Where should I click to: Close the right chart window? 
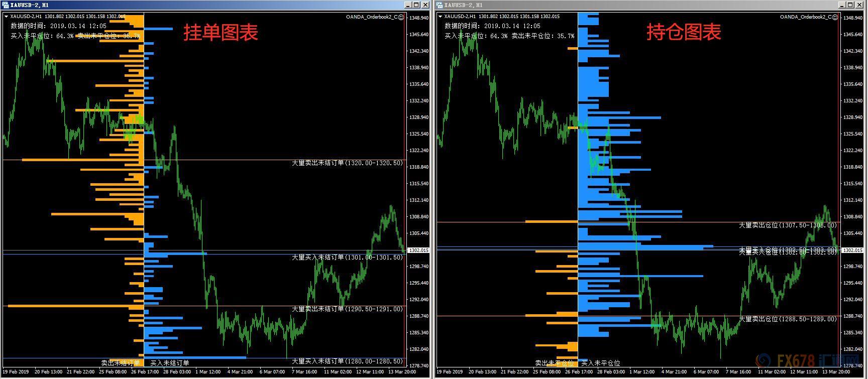pos(858,5)
